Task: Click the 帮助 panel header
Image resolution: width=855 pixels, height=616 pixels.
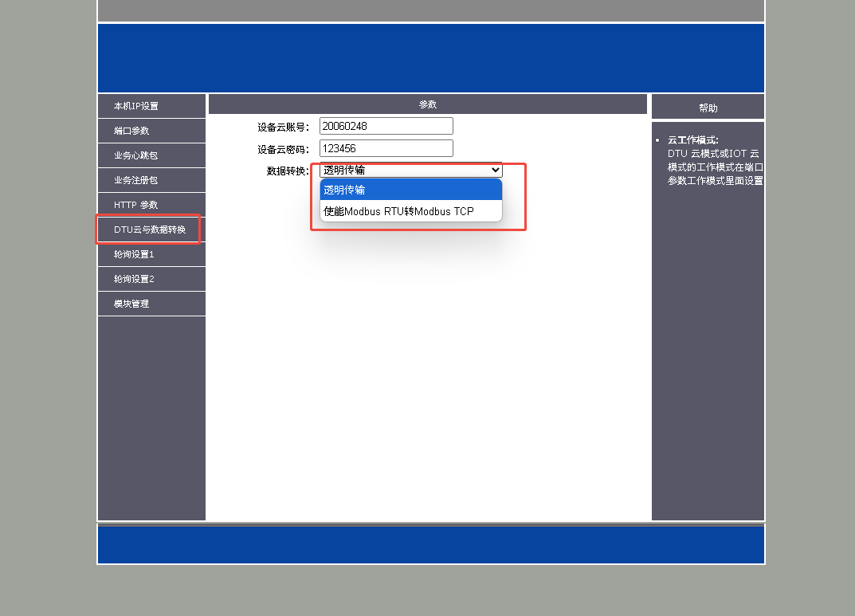Action: click(x=708, y=108)
